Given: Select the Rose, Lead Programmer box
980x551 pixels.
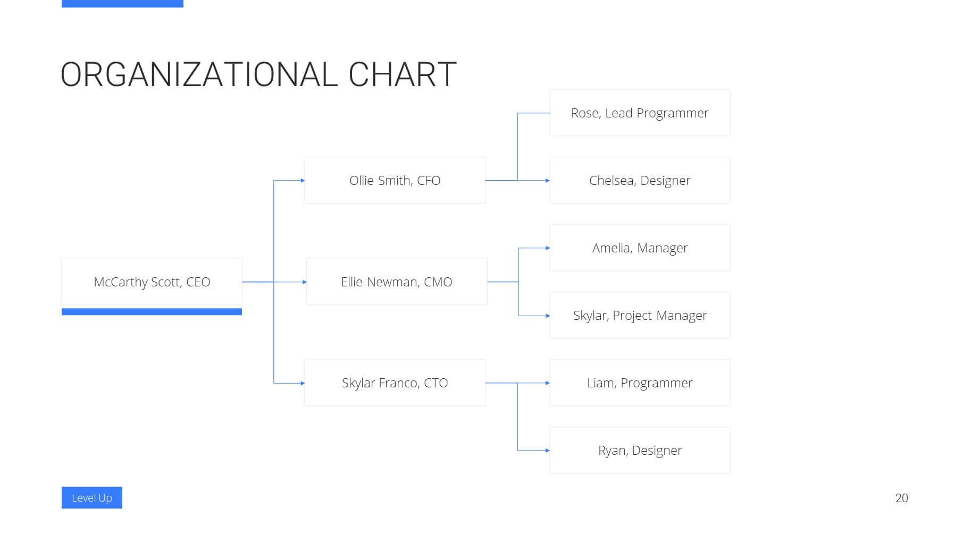Looking at the screenshot, I should 640,113.
